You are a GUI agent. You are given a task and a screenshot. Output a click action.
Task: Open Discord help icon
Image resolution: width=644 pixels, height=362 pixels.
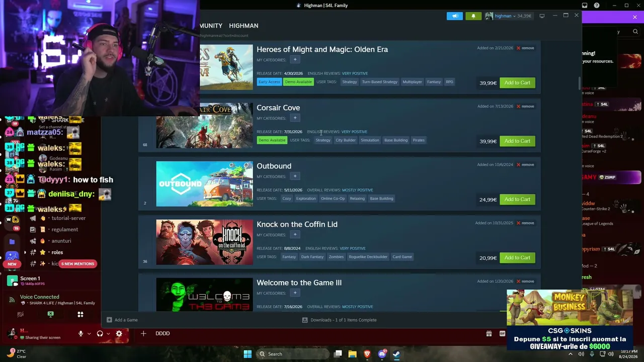click(597, 6)
